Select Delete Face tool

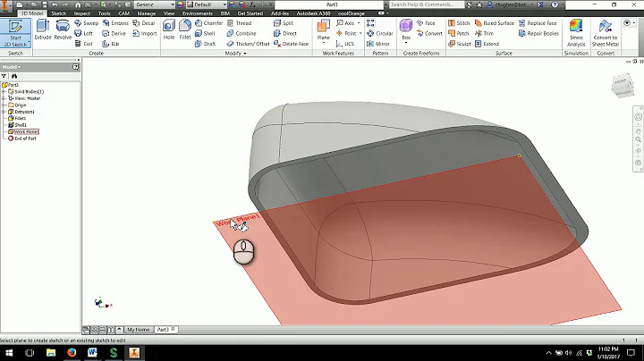click(x=292, y=44)
